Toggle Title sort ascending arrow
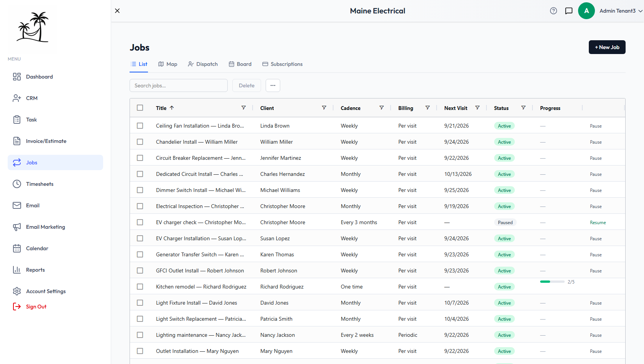This screenshot has height=364, width=644. click(172, 108)
